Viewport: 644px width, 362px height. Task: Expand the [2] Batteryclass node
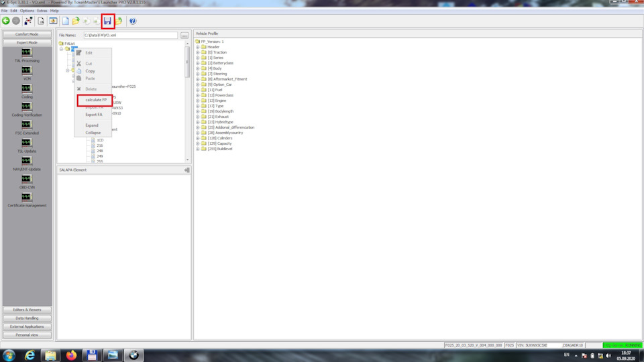click(197, 63)
